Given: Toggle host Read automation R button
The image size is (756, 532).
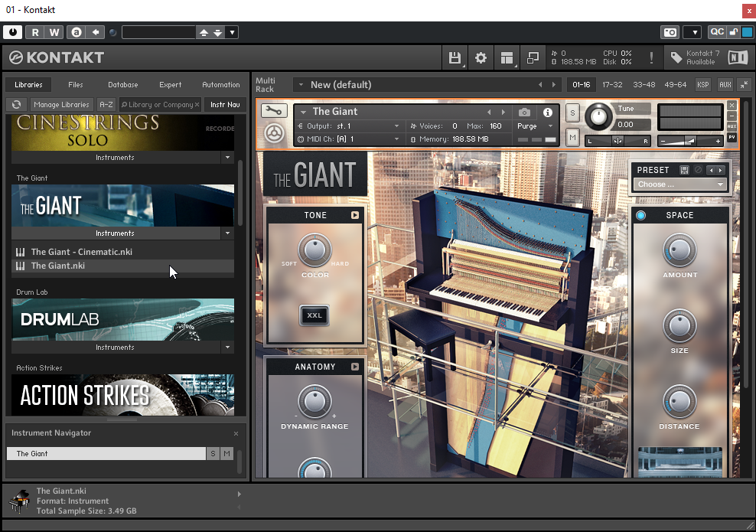Looking at the screenshot, I should click(35, 32).
